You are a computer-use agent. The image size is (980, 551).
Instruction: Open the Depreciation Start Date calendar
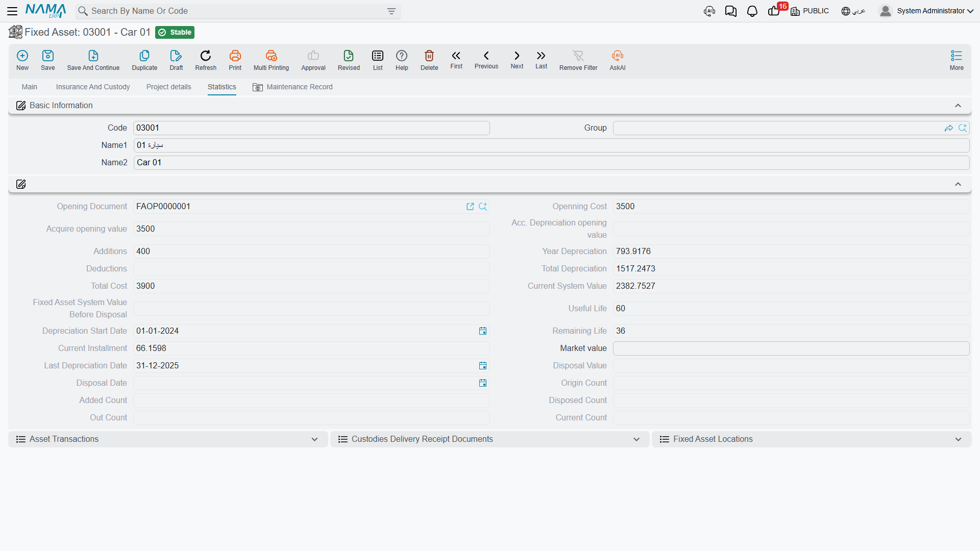coord(483,331)
